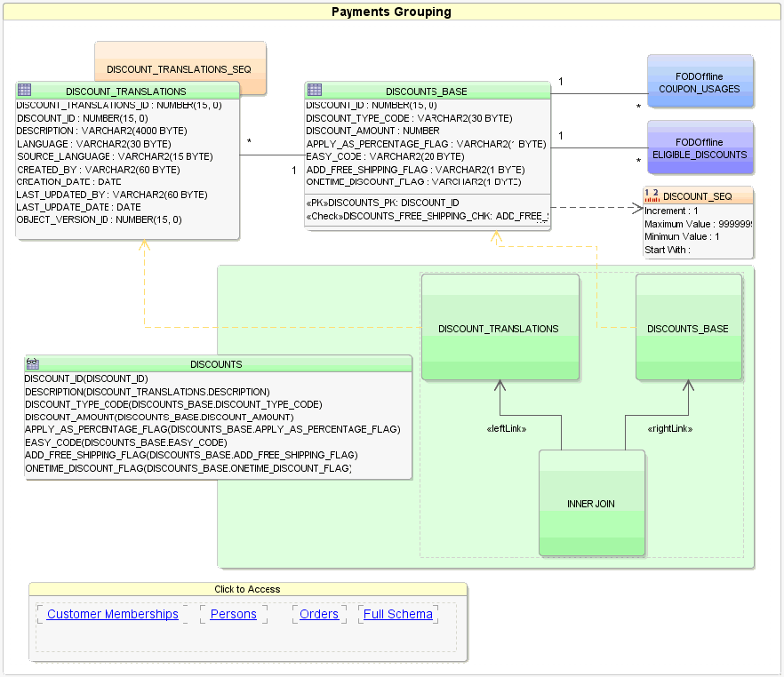The width and height of the screenshot is (784, 677).
Task: Open the Orders link
Action: [319, 614]
